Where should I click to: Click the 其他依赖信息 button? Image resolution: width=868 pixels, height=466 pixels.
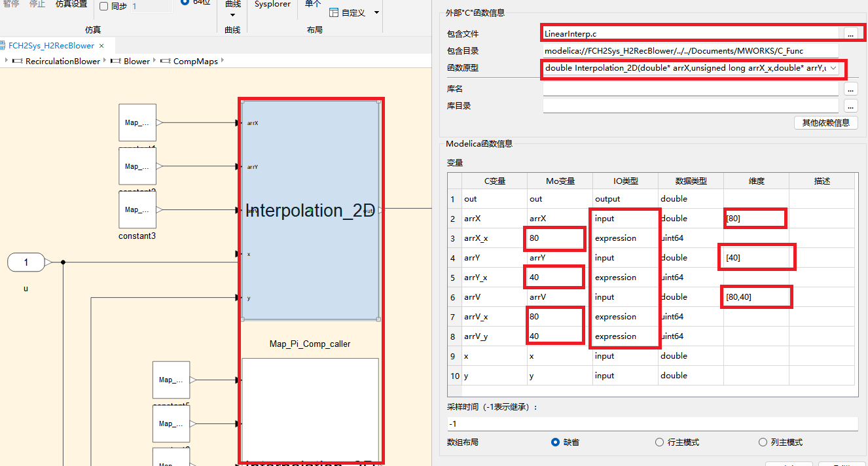tap(825, 122)
